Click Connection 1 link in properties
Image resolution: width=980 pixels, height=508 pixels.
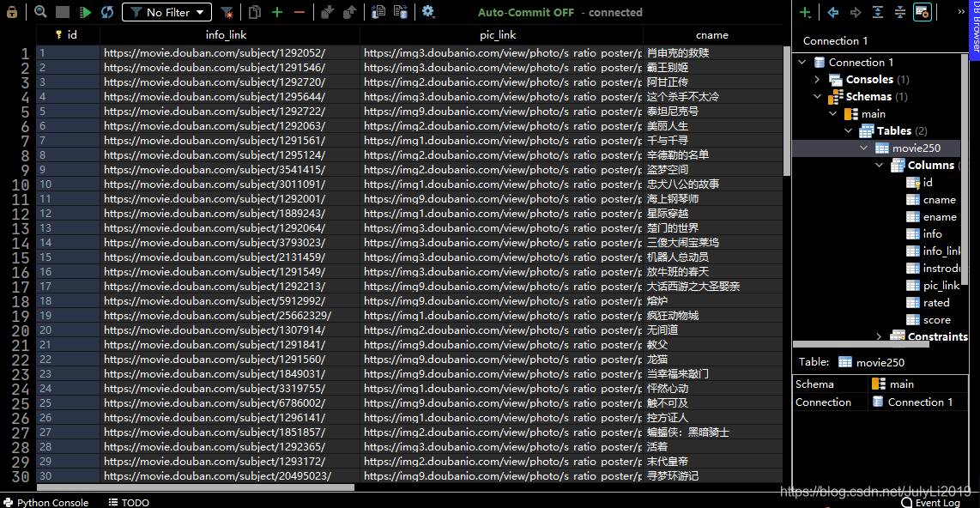(920, 402)
